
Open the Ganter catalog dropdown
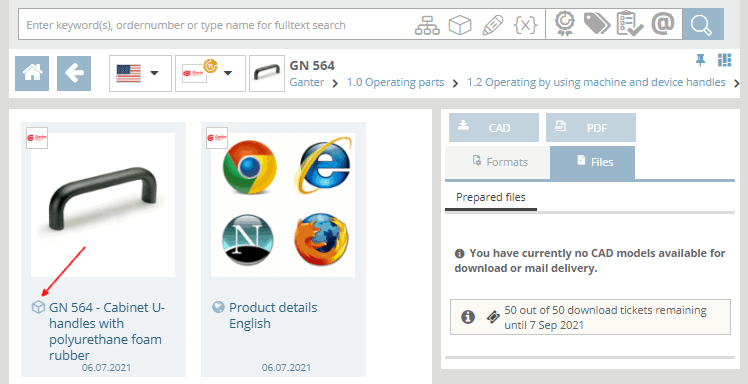(x=210, y=73)
